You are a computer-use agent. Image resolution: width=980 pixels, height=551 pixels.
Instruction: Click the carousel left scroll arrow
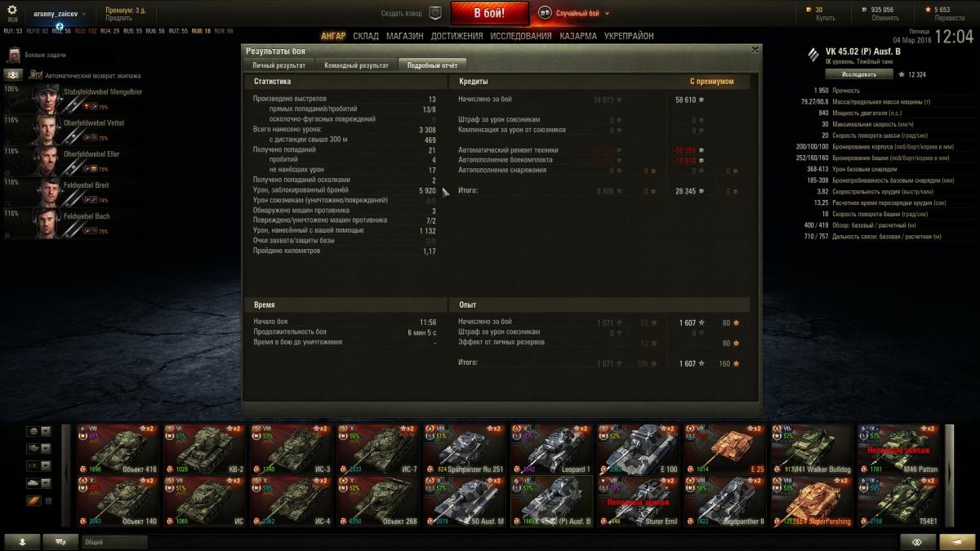66,475
